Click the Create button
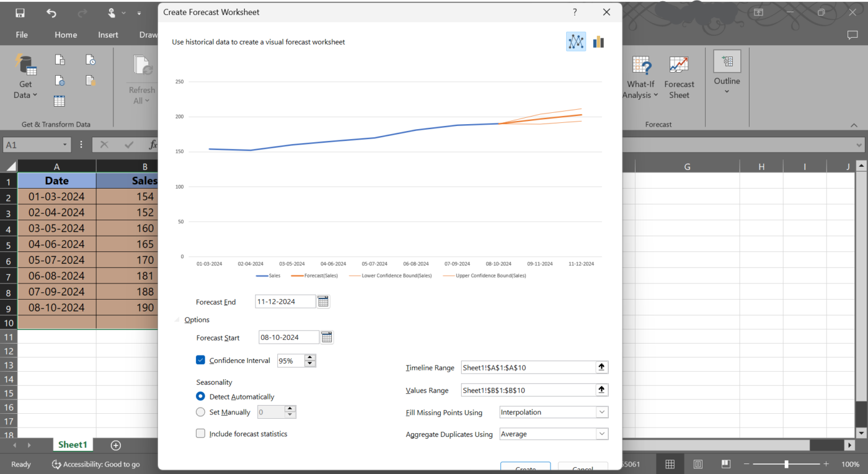The height and width of the screenshot is (474, 868). tap(525, 468)
